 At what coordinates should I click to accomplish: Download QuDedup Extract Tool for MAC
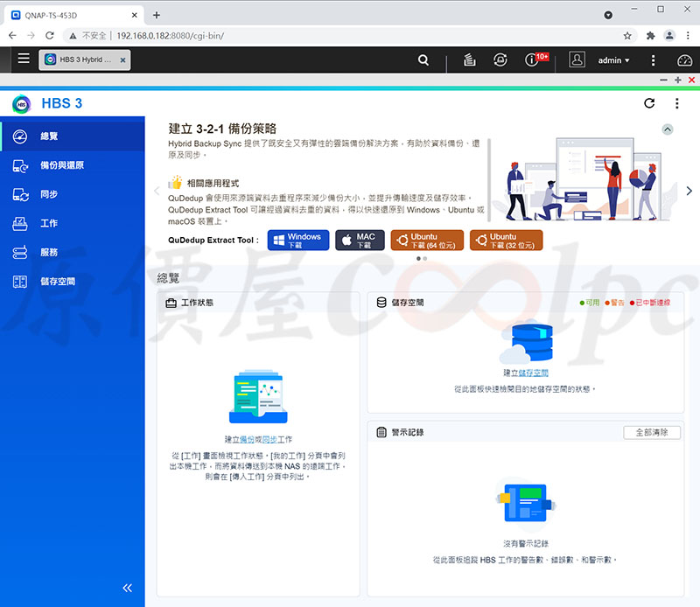coord(360,241)
